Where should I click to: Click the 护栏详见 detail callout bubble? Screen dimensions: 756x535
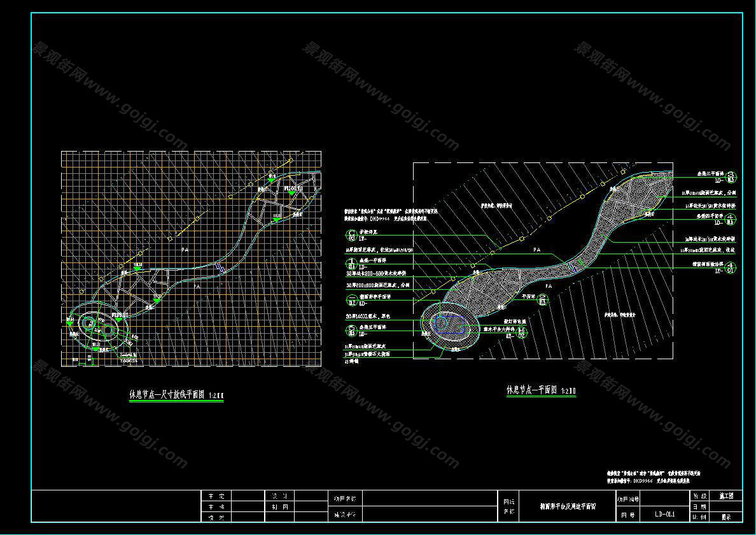350,234
